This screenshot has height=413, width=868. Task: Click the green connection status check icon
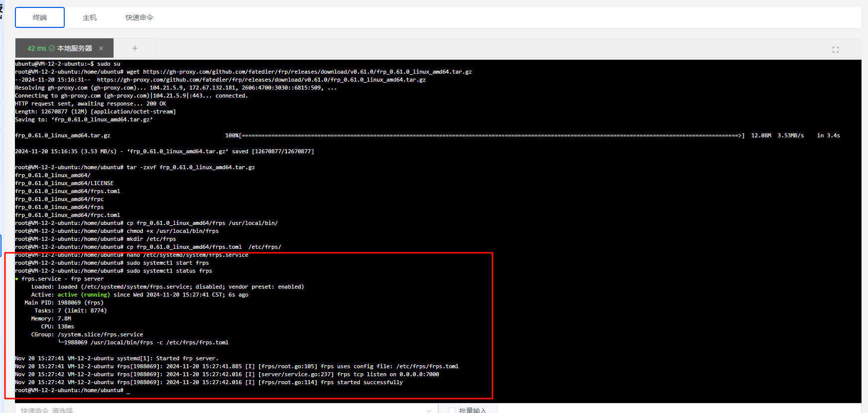tap(52, 48)
